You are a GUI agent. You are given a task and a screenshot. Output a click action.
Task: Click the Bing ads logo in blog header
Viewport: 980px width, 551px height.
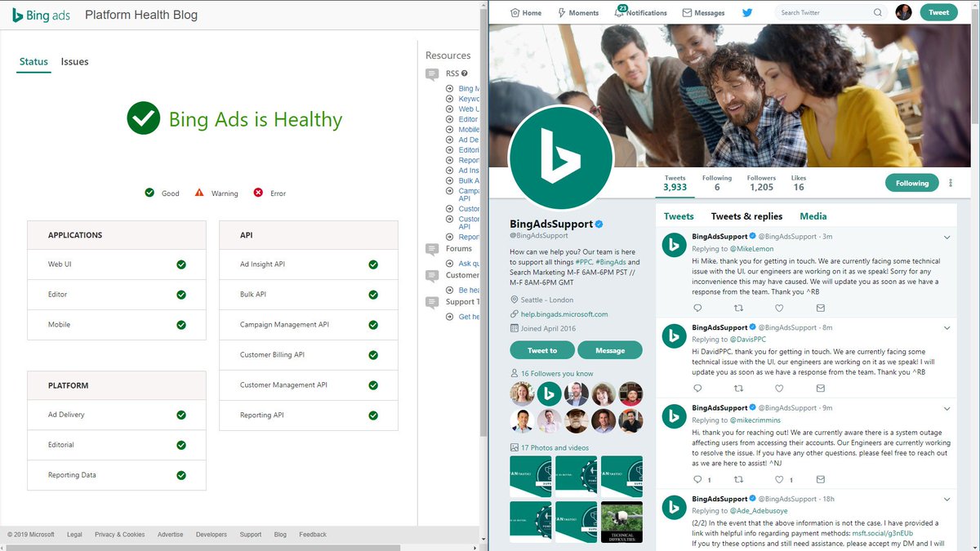click(40, 15)
